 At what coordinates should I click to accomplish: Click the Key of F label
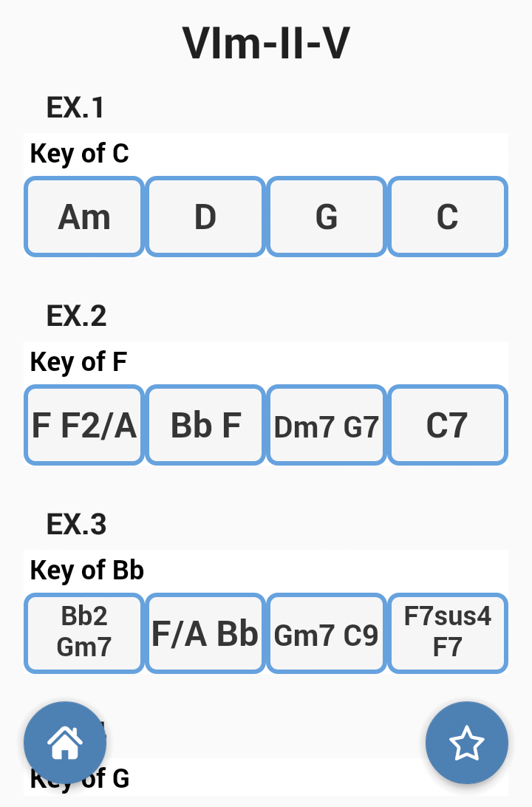(x=78, y=362)
